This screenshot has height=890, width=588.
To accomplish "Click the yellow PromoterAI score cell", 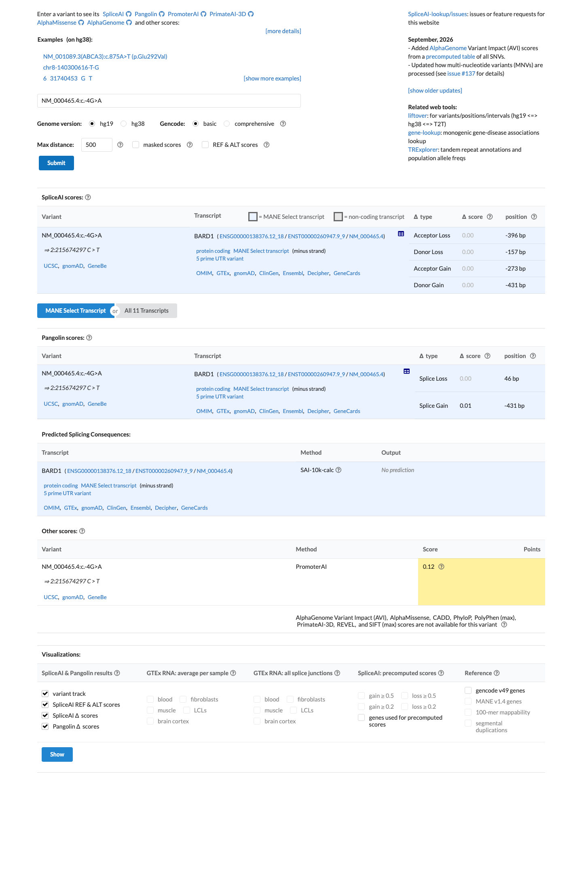I will [x=481, y=582].
